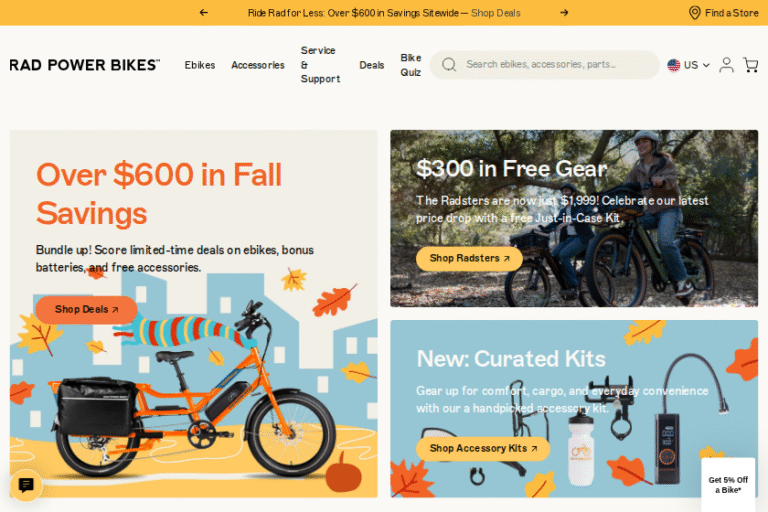The height and width of the screenshot is (512, 768).
Task: Open the user account icon
Action: coord(726,65)
